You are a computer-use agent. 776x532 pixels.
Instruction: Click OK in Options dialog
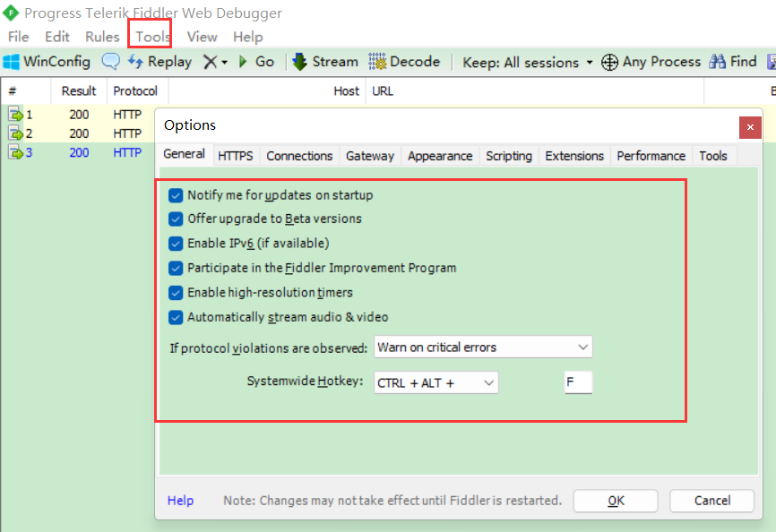point(616,501)
